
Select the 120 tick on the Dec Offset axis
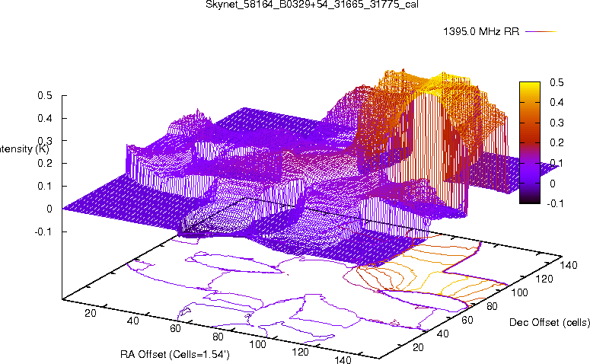click(x=544, y=279)
